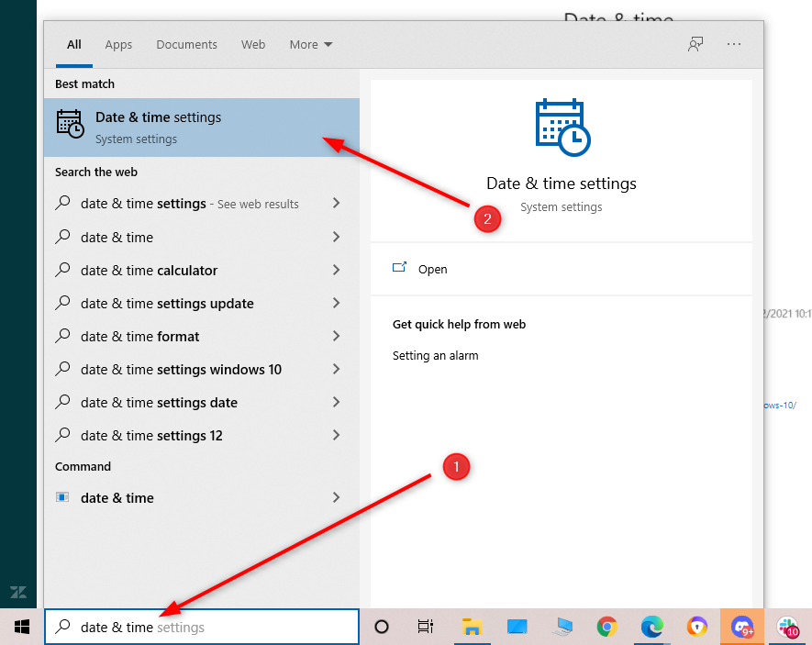Expand arrow for 'date & time settings windows 10'
This screenshot has height=645, width=812.
point(336,369)
